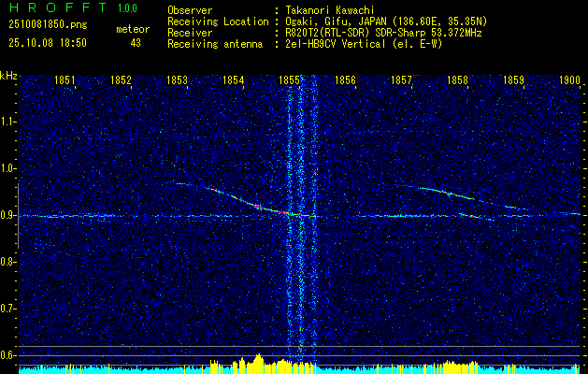The height and width of the screenshot is (374, 588).
Task: Click the receiver text R820T2(RTL-SDR) SDR-Sharp 53.372MHz
Action: click(383, 33)
